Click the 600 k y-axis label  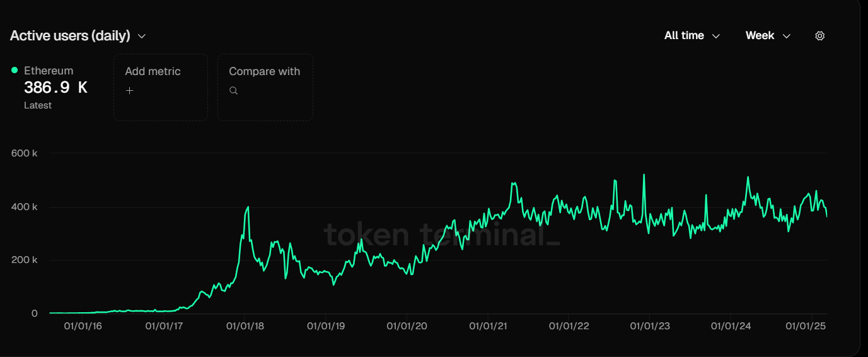24,153
